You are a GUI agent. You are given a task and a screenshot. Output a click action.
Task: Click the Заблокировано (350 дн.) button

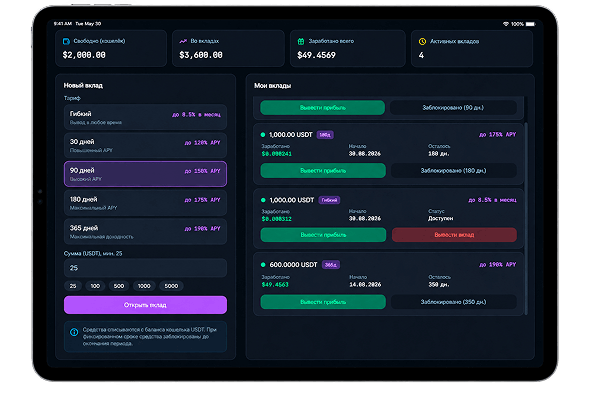(x=453, y=302)
